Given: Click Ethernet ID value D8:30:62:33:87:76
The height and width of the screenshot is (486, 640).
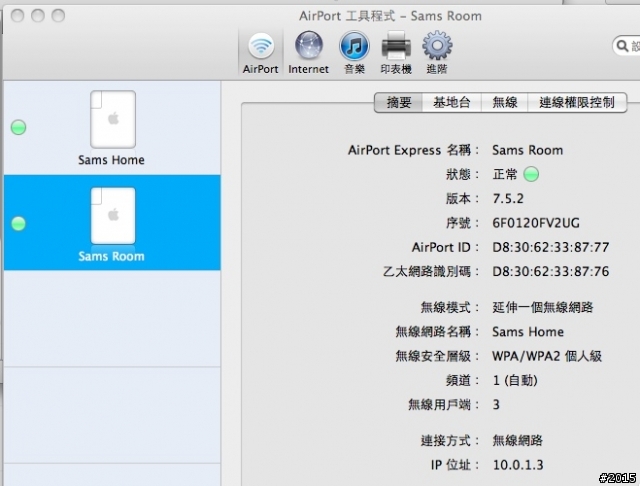Looking at the screenshot, I should [551, 272].
